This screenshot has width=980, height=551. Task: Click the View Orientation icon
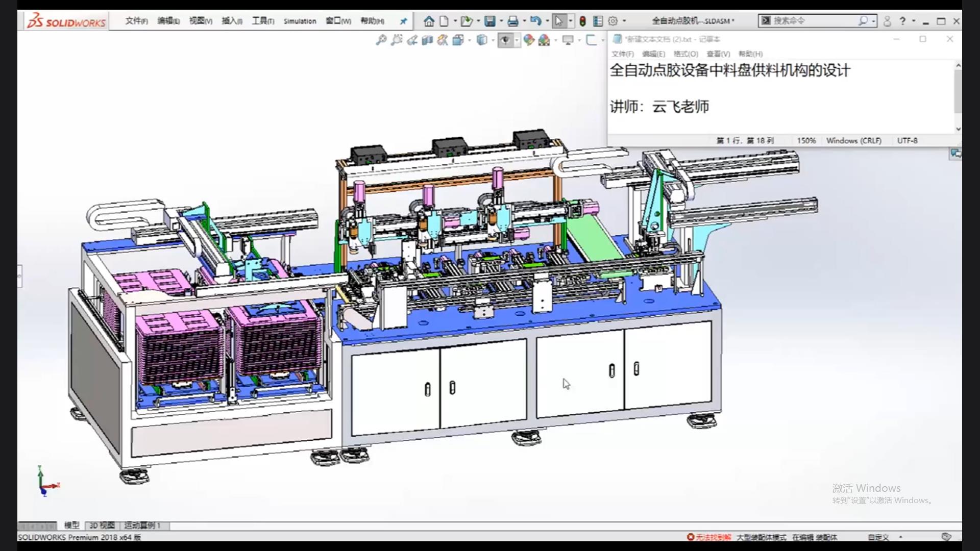point(458,40)
